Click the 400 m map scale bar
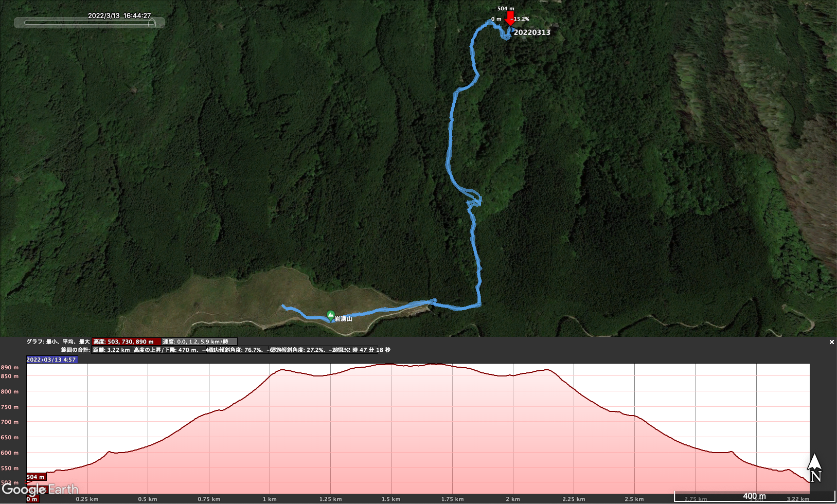This screenshot has width=837, height=504. pyautogui.click(x=754, y=496)
